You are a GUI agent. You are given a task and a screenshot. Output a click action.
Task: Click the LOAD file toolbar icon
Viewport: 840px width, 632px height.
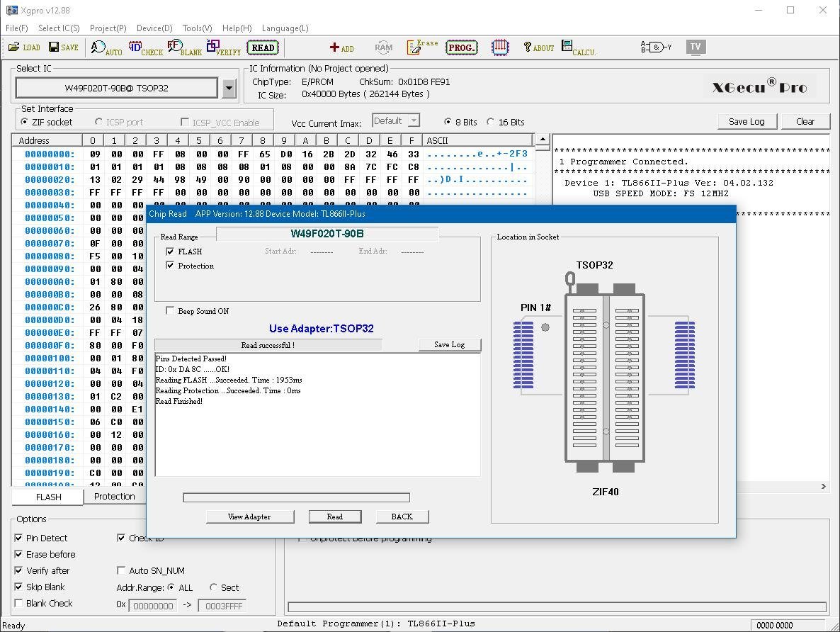point(24,47)
